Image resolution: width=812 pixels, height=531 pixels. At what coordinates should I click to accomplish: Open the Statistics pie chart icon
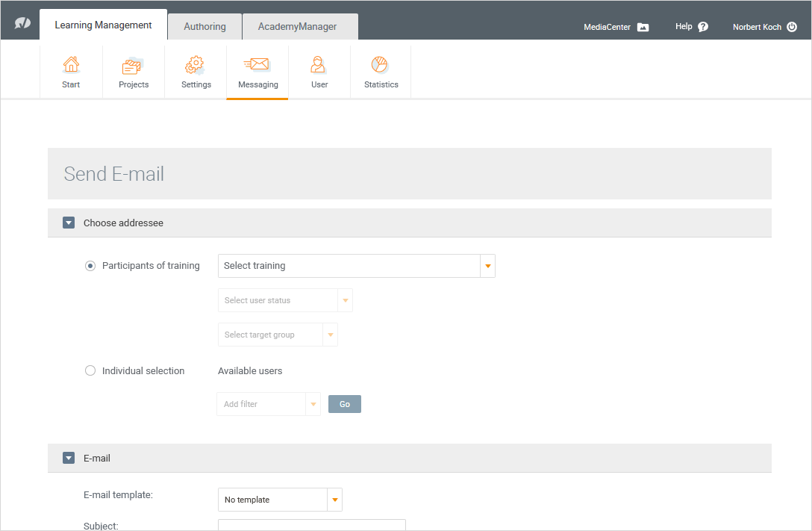pyautogui.click(x=380, y=65)
